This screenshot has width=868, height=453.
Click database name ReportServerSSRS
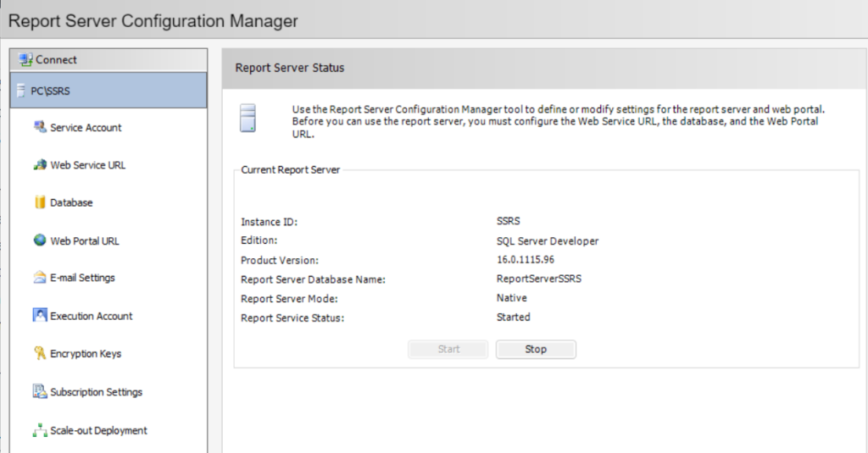coord(539,279)
